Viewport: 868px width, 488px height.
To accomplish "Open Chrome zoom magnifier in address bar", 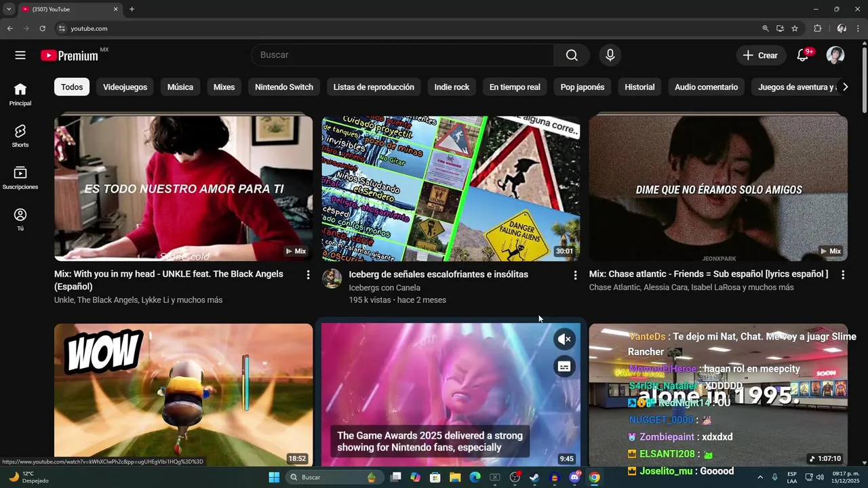I will 766,28.
